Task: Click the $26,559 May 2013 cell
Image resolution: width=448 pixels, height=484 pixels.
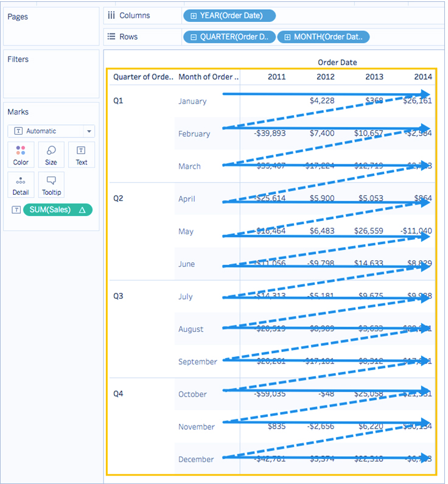Action: pos(369,231)
